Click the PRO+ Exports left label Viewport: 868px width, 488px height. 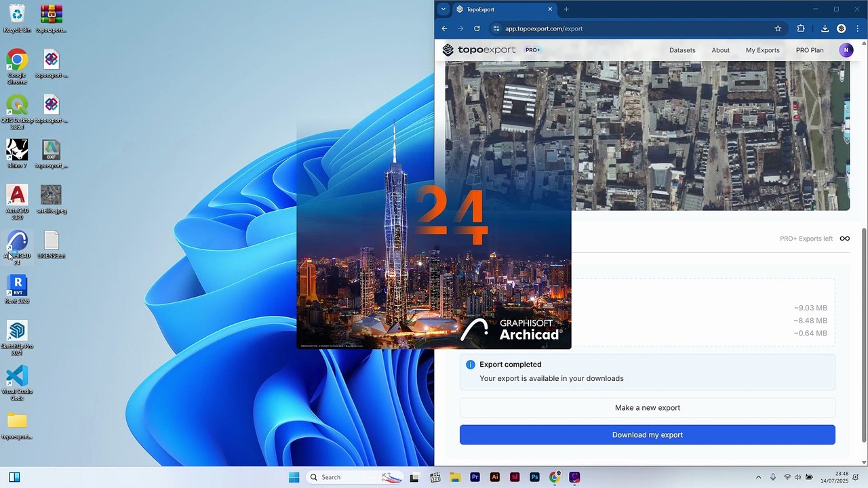[806, 239]
